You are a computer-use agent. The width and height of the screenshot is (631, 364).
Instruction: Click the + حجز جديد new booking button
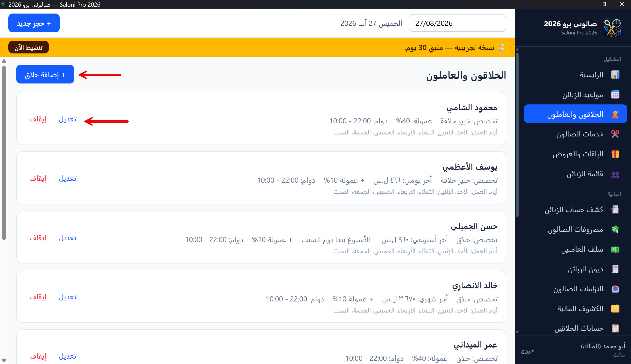point(34,23)
